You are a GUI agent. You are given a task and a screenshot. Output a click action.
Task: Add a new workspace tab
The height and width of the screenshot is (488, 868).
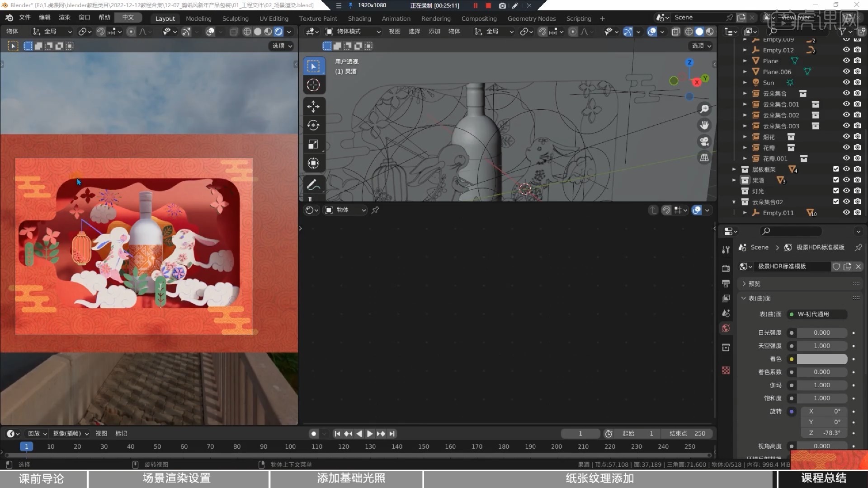coord(602,19)
